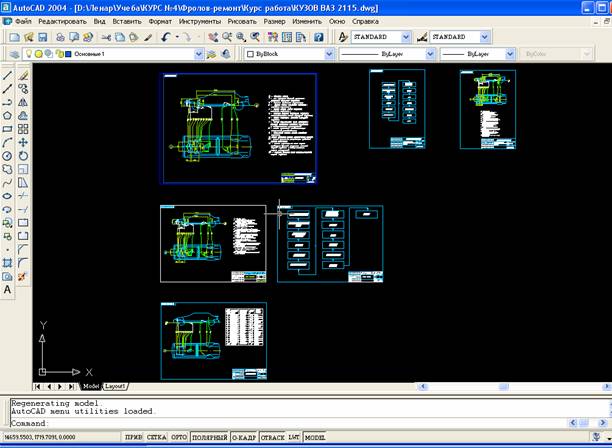
Task: Open a drawing file from toolbar
Action: [x=28, y=37]
